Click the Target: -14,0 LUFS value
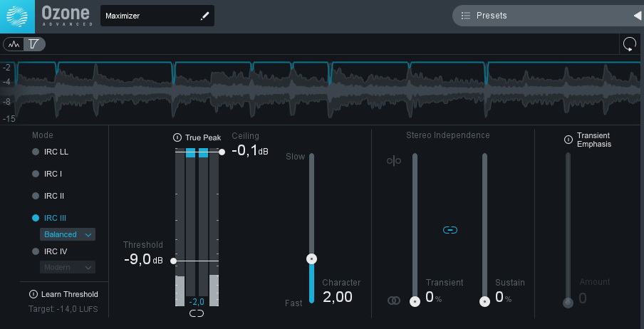The width and height of the screenshot is (644, 329). coord(63,309)
